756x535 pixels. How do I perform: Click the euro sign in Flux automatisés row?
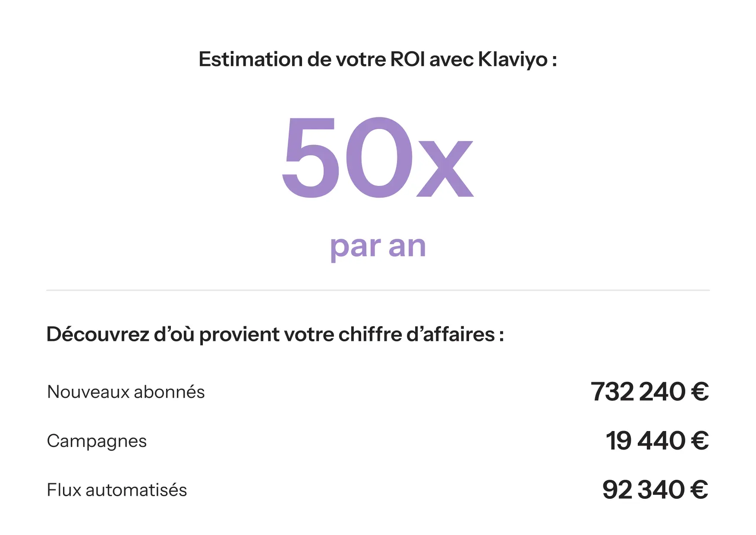(699, 490)
